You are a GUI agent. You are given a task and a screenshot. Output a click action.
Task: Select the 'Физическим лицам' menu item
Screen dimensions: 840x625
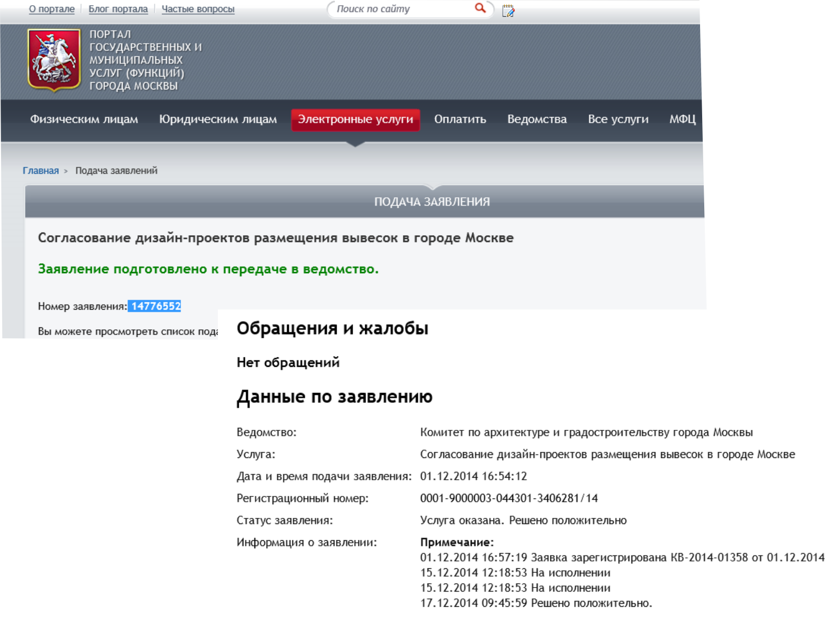(84, 119)
